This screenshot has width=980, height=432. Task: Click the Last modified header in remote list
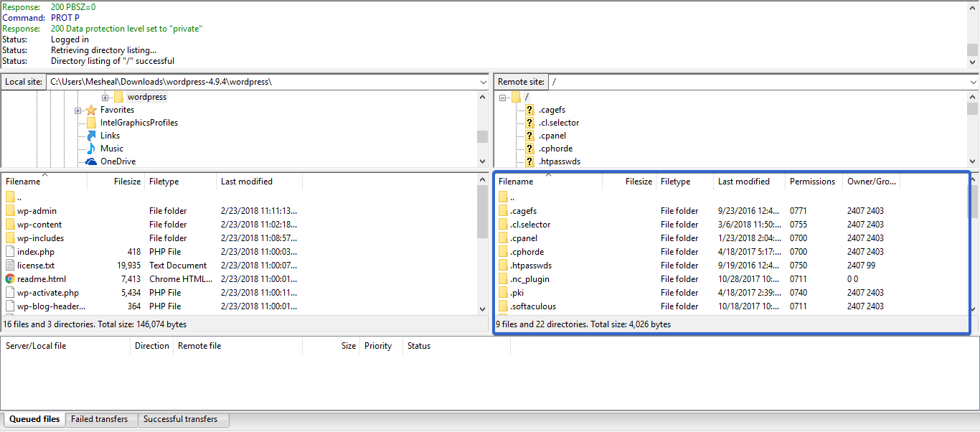point(749,182)
